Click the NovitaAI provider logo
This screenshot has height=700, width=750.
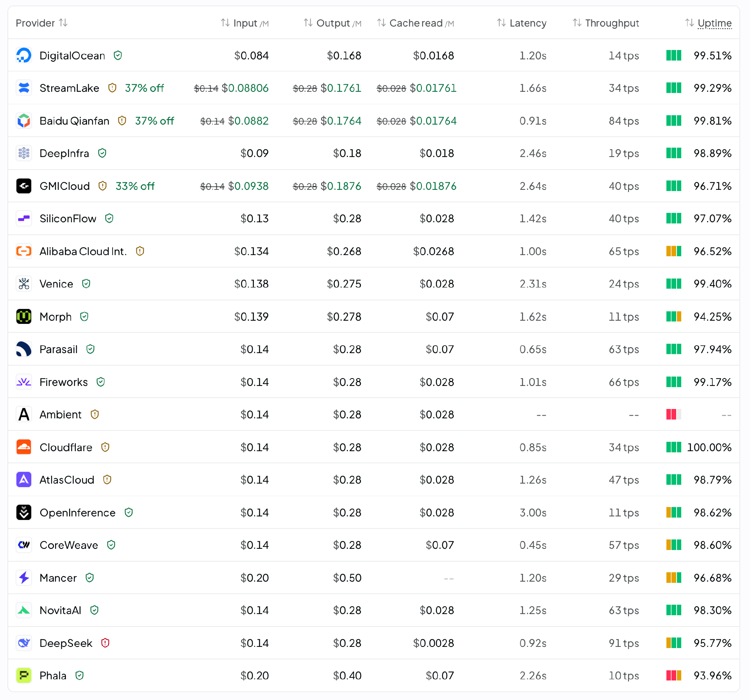pos(24,610)
